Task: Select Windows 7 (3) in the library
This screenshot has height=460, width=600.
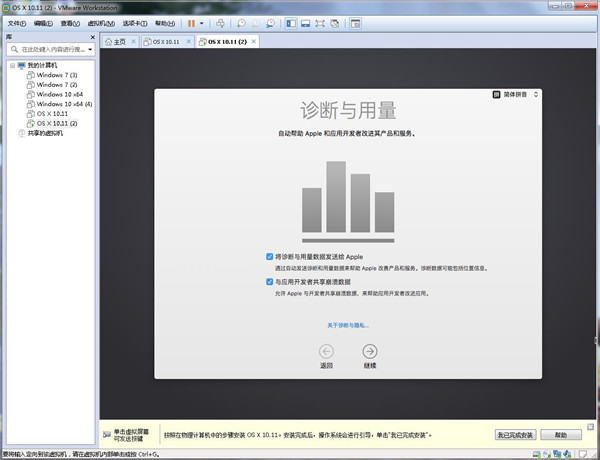Action: pos(57,75)
